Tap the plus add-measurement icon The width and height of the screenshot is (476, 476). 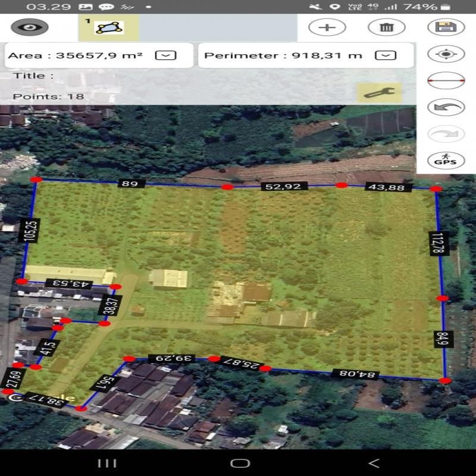[327, 27]
